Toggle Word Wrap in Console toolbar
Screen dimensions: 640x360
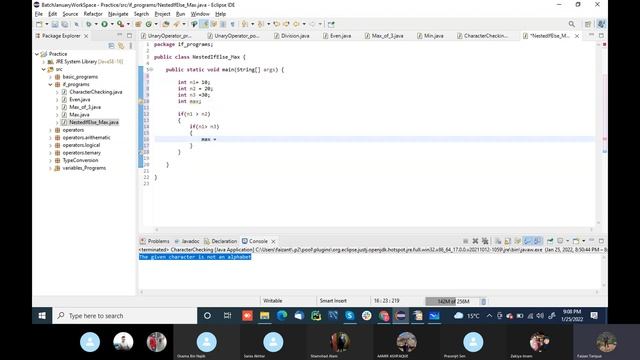coord(518,241)
